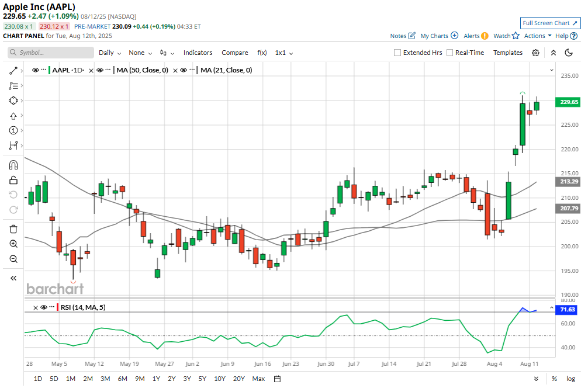This screenshot has width=588, height=388.
Task: Open the f(x) expressions tool
Action: [262, 53]
